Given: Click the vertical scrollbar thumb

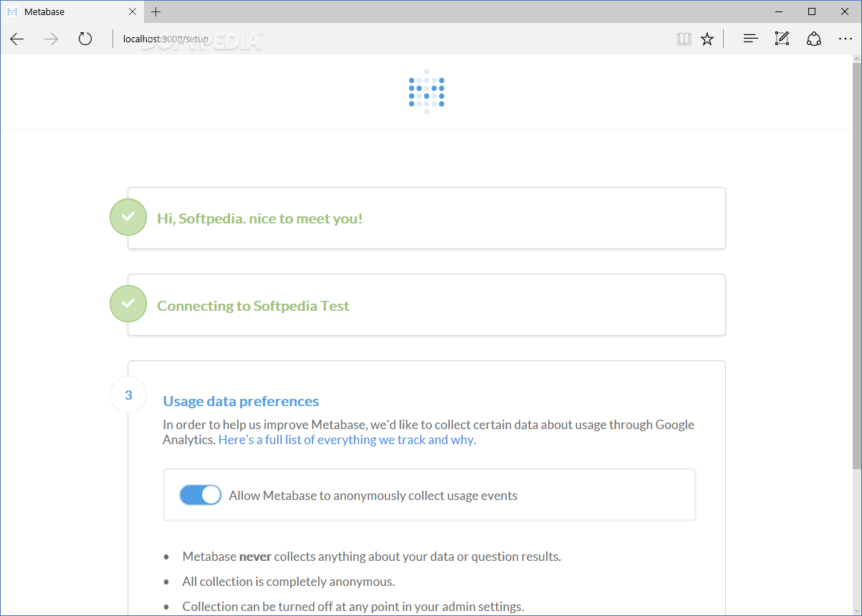Looking at the screenshot, I should coord(856,265).
